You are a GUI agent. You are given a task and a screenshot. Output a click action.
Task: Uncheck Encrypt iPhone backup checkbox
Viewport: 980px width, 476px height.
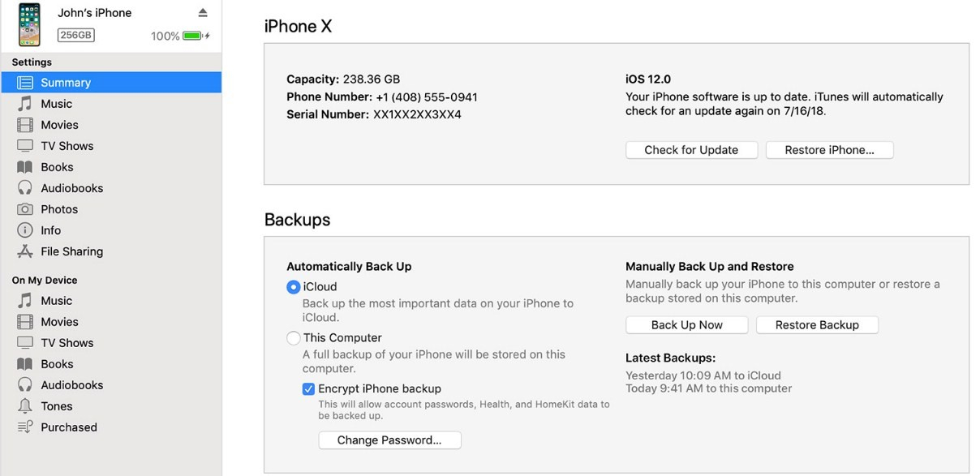click(308, 389)
